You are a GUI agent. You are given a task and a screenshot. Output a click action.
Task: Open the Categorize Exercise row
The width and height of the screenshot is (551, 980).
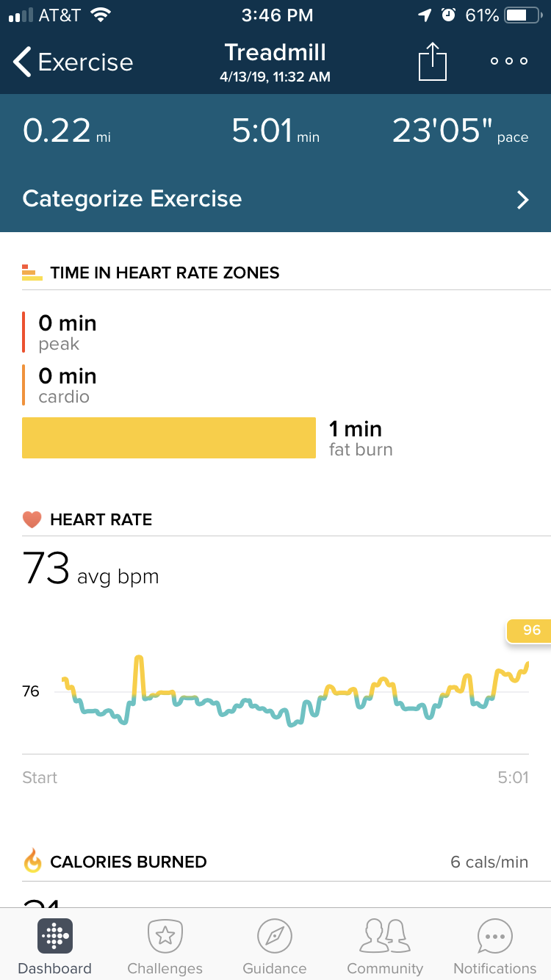[275, 199]
